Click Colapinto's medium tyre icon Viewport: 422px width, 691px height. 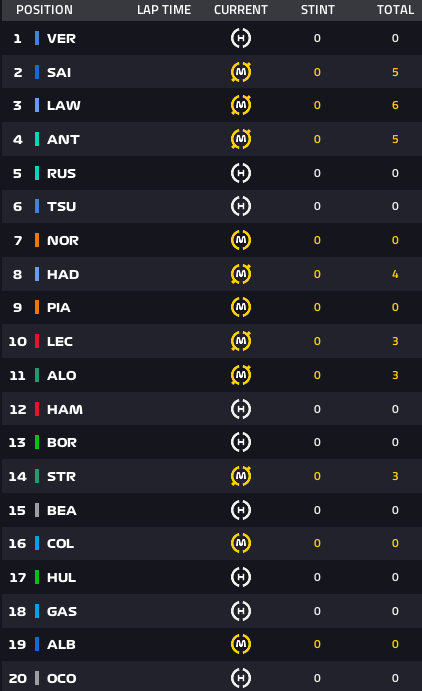tap(241, 543)
